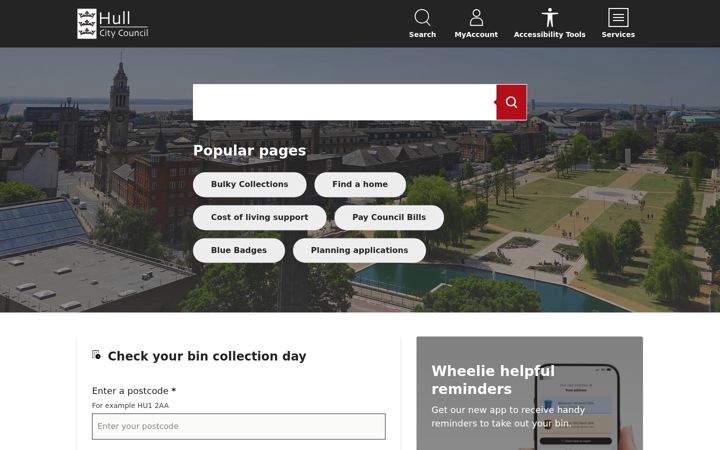Open Cost of living support page

pos(259,218)
